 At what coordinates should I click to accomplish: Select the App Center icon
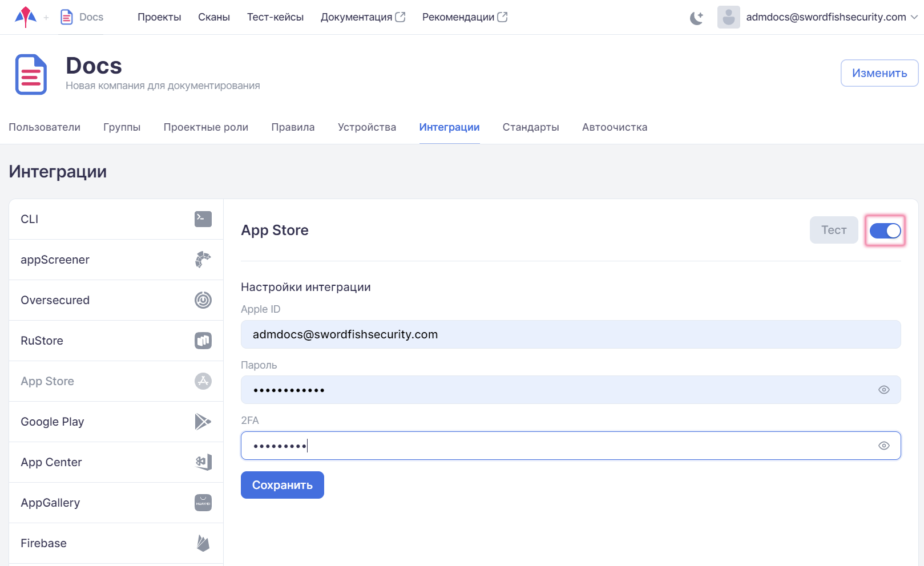pos(204,462)
